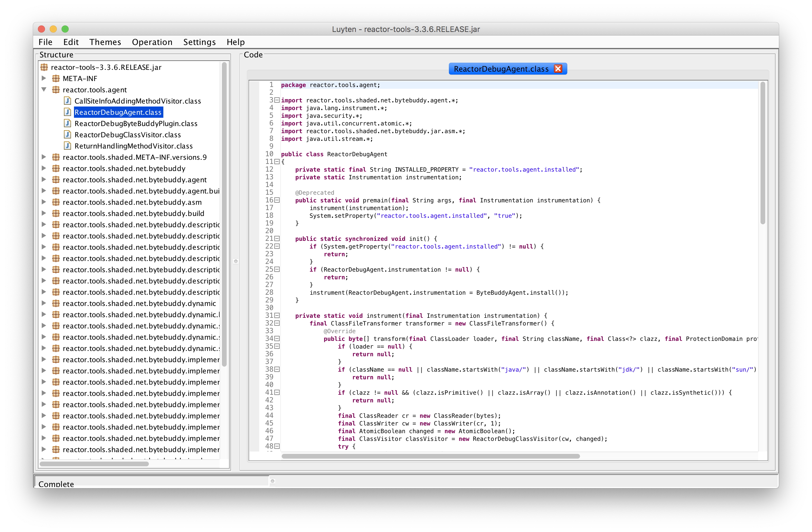Collapse the reactor.tools.agent tree node

coord(44,90)
